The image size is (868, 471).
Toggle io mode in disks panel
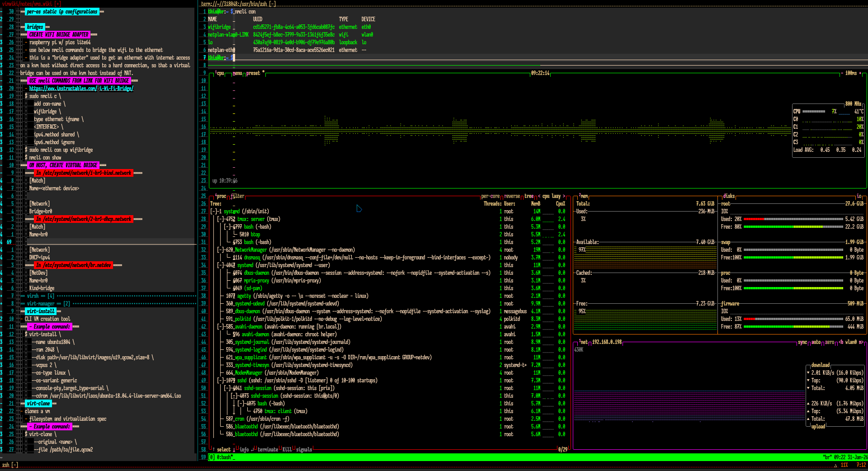(859, 196)
